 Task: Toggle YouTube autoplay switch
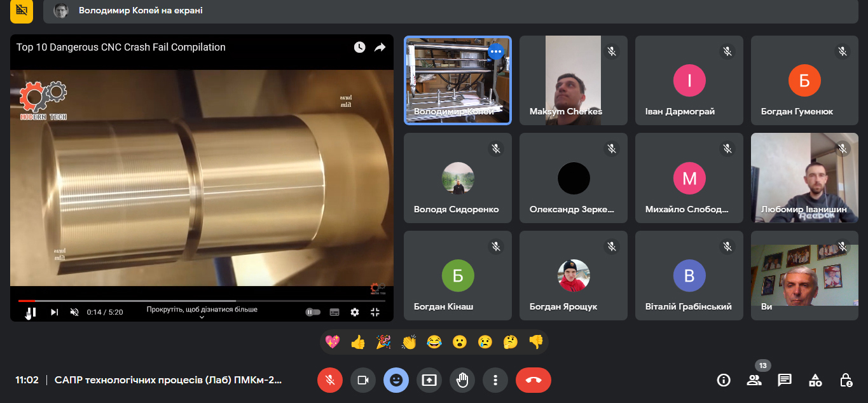click(x=313, y=312)
